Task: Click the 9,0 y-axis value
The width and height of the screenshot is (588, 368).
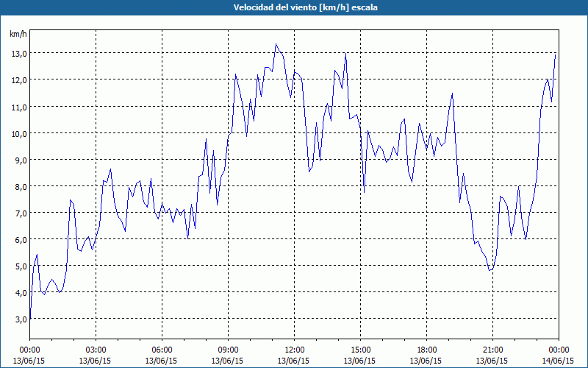Action: [20, 160]
